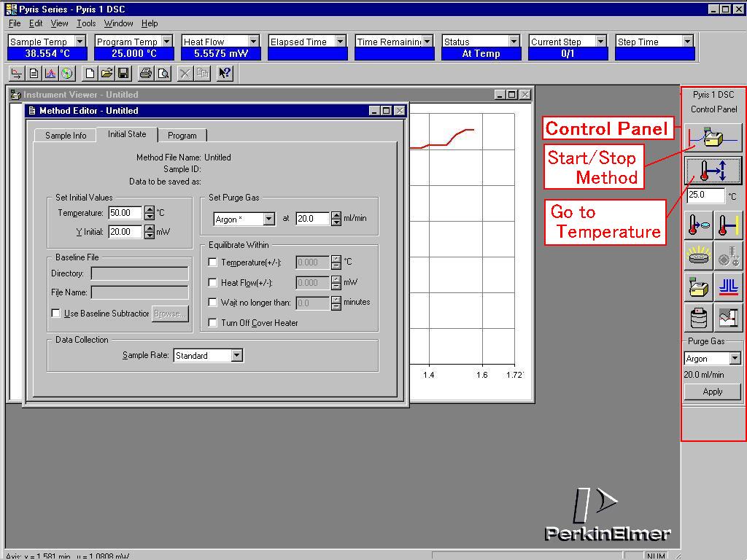Click the Go to Temperature button
Image resolution: width=747 pixels, height=560 pixels.
click(x=713, y=171)
